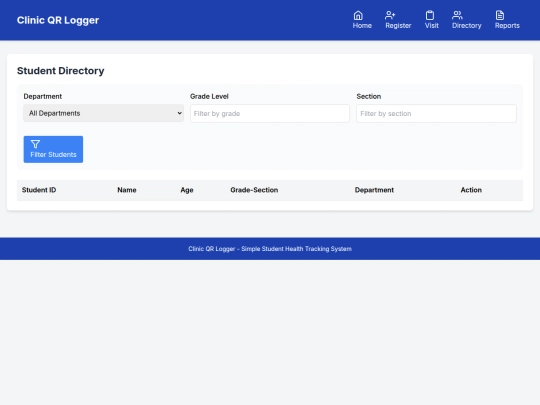
Task: Click the Name column header
Action: pos(127,190)
